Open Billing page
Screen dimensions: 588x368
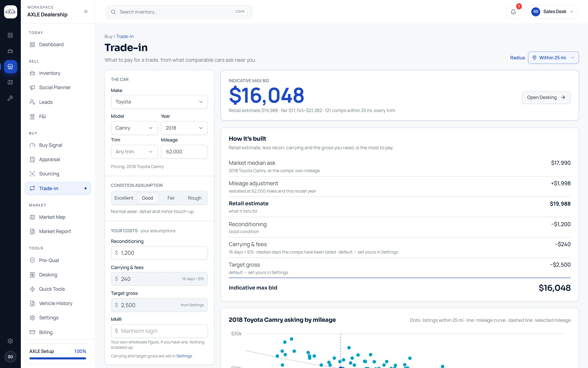tap(58, 332)
